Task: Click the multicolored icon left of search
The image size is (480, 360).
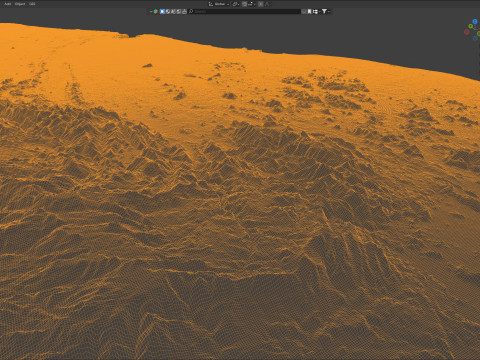Action: click(156, 11)
